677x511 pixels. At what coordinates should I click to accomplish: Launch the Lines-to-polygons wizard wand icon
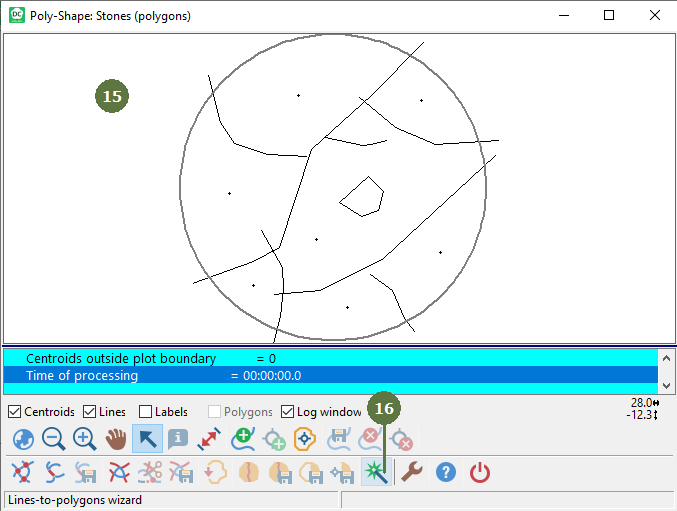tap(376, 472)
